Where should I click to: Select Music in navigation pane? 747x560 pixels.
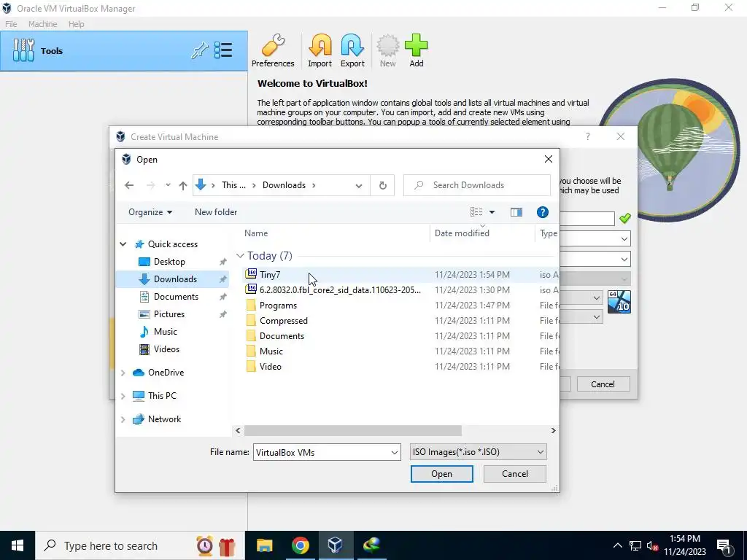pyautogui.click(x=165, y=332)
